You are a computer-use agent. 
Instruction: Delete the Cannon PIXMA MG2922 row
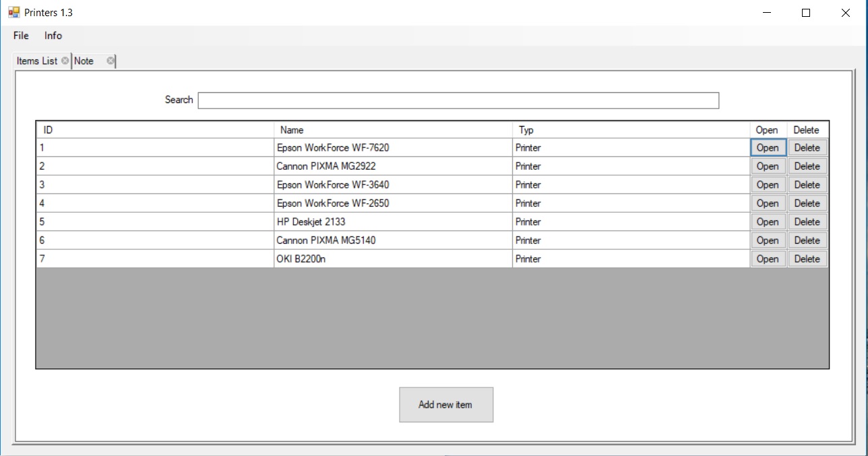click(807, 166)
